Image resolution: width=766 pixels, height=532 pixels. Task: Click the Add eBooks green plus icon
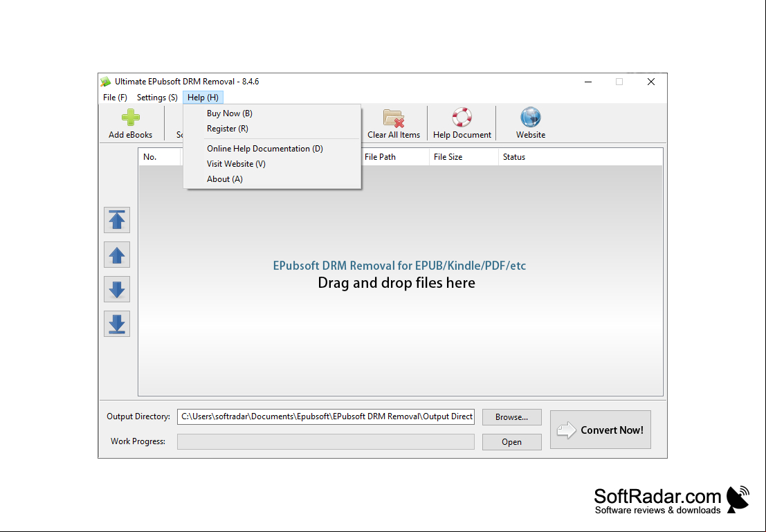pyautogui.click(x=131, y=117)
